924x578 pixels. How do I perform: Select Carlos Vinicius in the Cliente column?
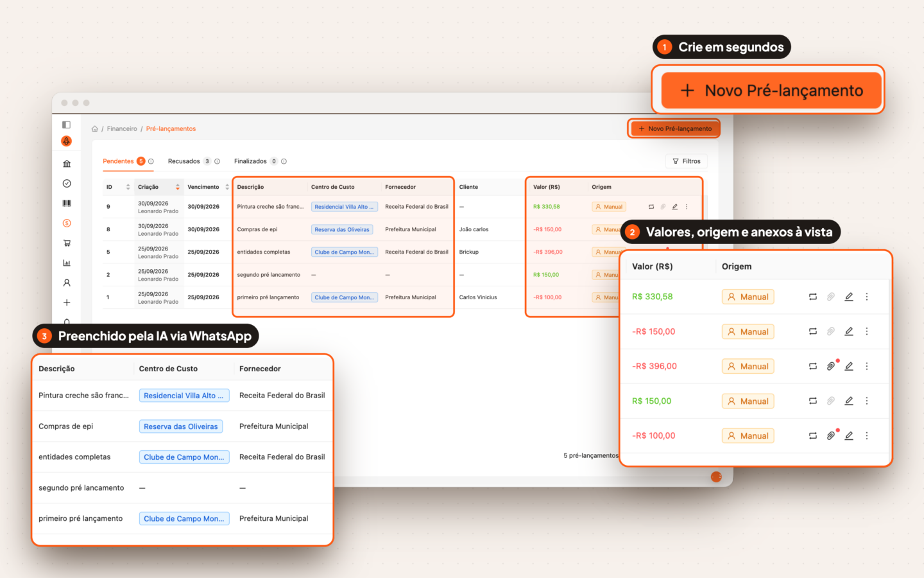pos(478,297)
